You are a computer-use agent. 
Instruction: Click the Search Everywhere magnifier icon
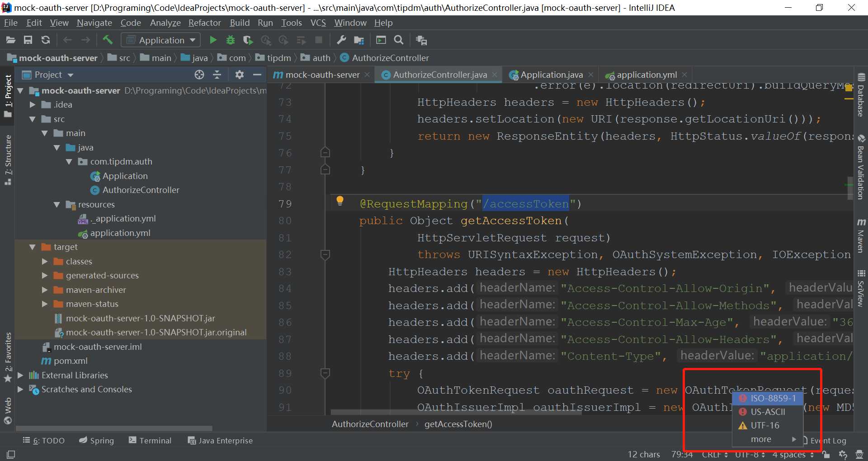pyautogui.click(x=399, y=40)
